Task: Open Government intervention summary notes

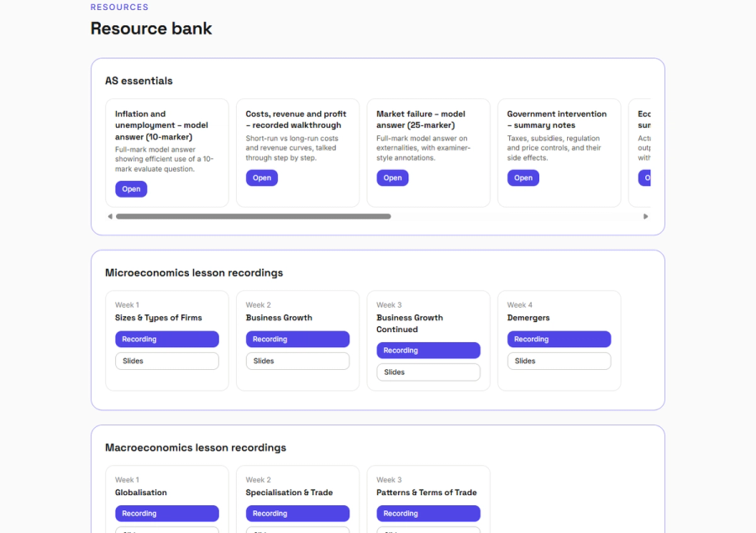Action: [x=523, y=178]
